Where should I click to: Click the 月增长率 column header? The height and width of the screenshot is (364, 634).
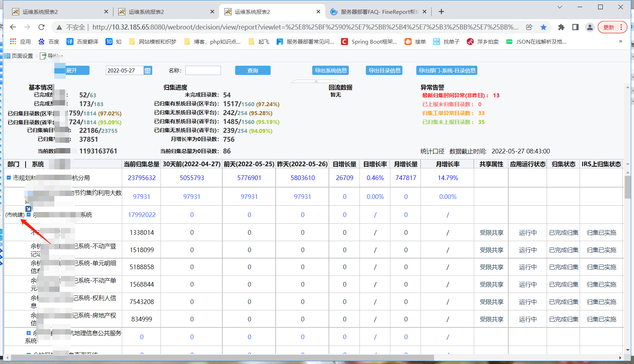coord(448,164)
